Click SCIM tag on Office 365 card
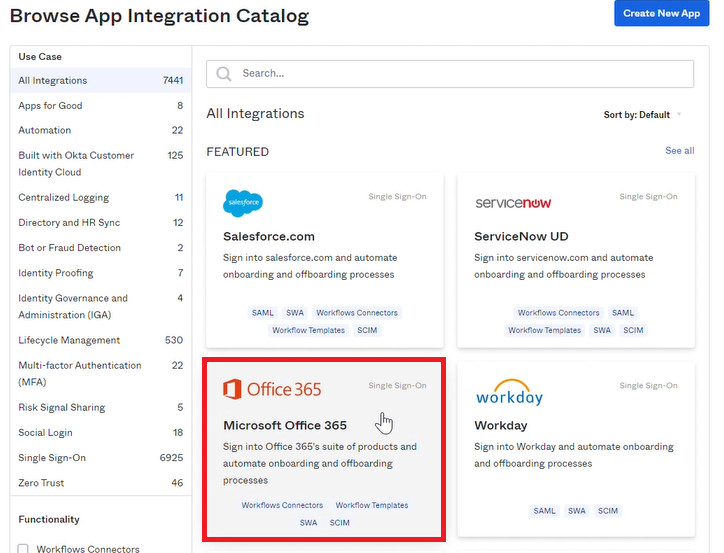 (x=339, y=523)
